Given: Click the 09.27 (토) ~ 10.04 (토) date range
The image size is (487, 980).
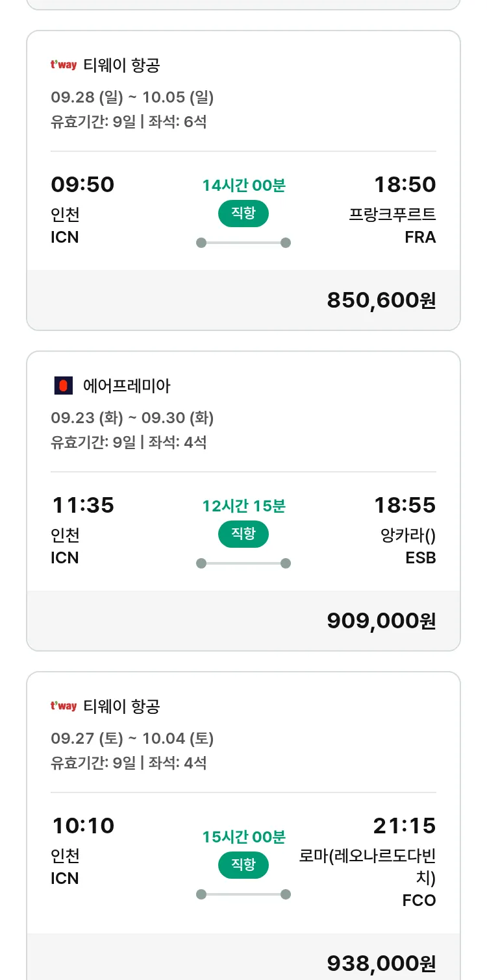Looking at the screenshot, I should click(132, 739).
